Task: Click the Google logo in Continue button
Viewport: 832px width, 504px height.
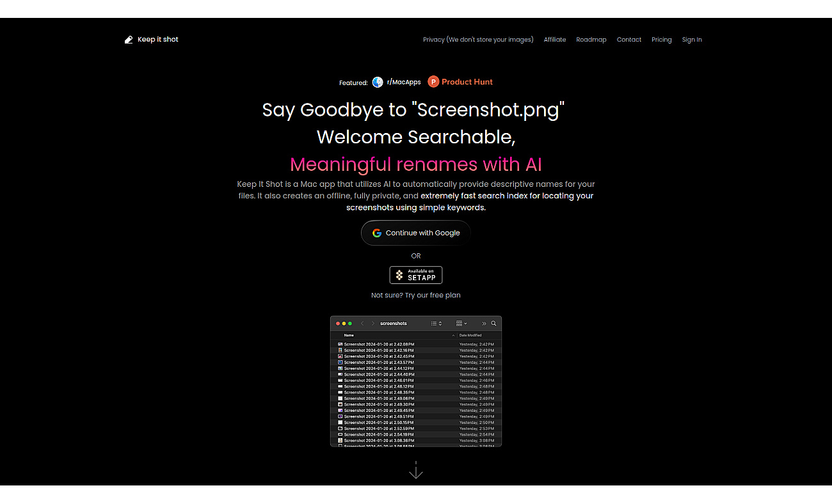Action: 377,233
